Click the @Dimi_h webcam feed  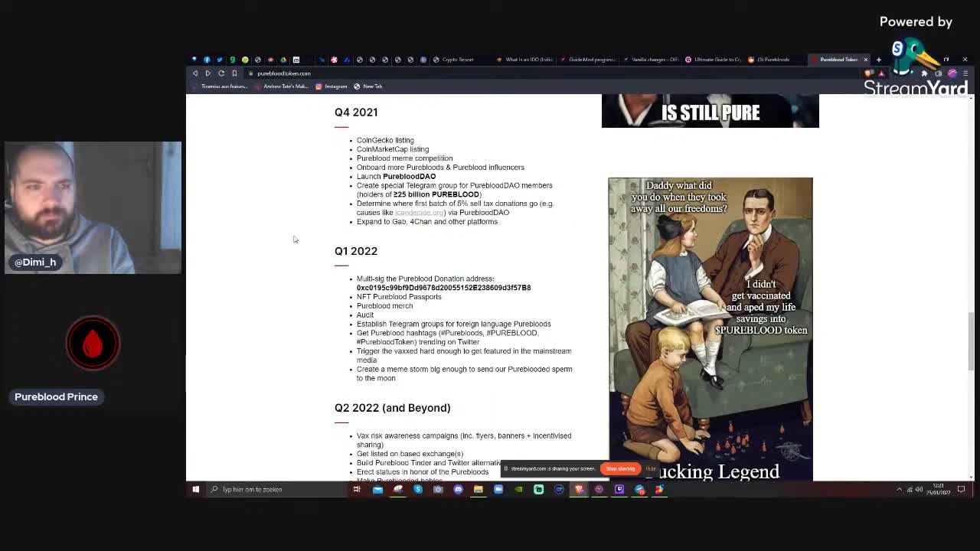tap(93, 207)
